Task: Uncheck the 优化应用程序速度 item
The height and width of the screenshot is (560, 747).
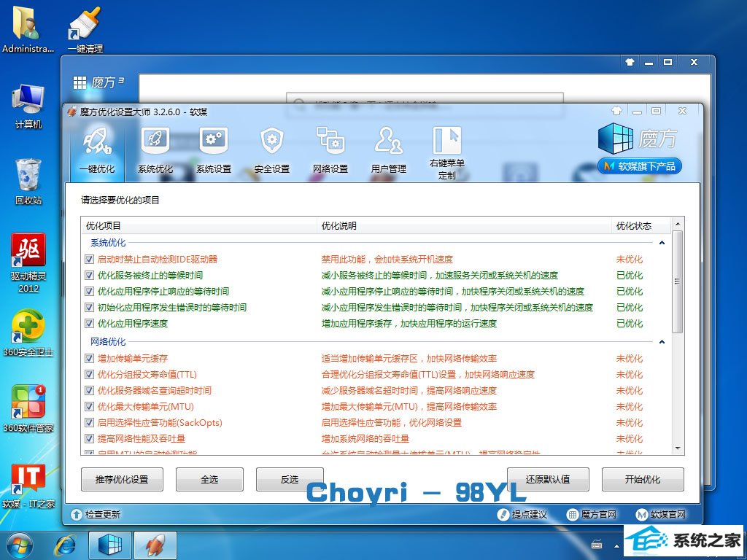Action: point(89,323)
